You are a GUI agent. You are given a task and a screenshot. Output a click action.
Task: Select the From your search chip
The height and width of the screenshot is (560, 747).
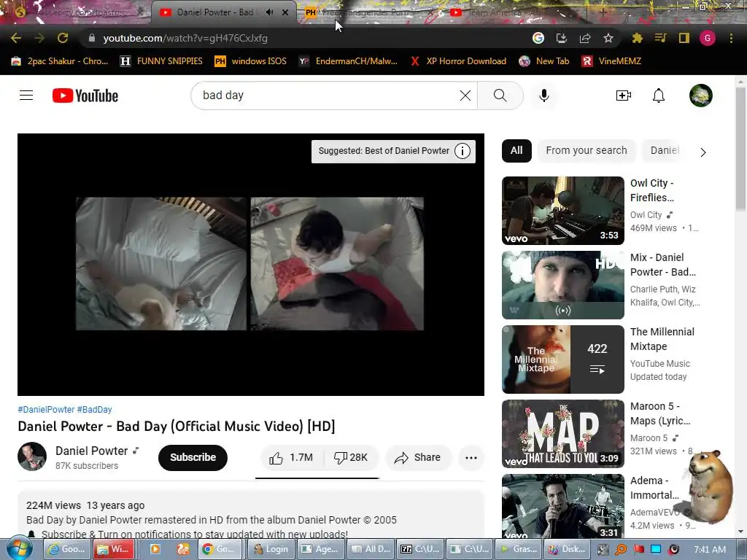587,150
